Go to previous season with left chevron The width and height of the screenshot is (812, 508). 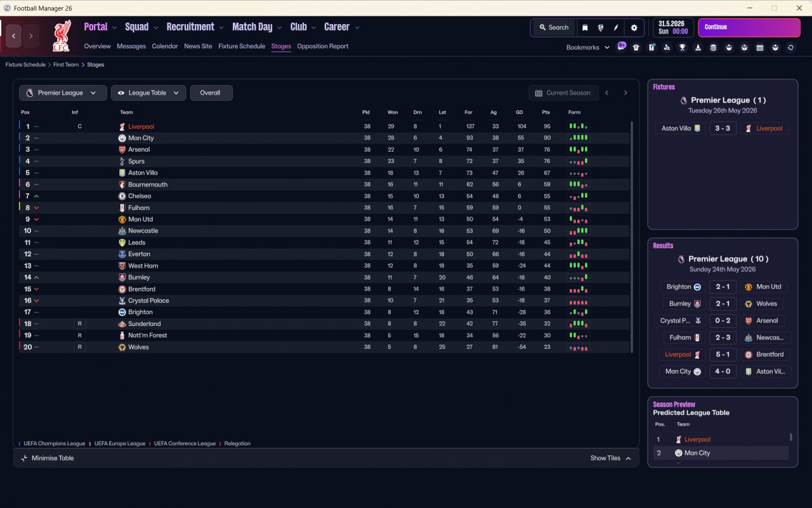click(x=606, y=93)
